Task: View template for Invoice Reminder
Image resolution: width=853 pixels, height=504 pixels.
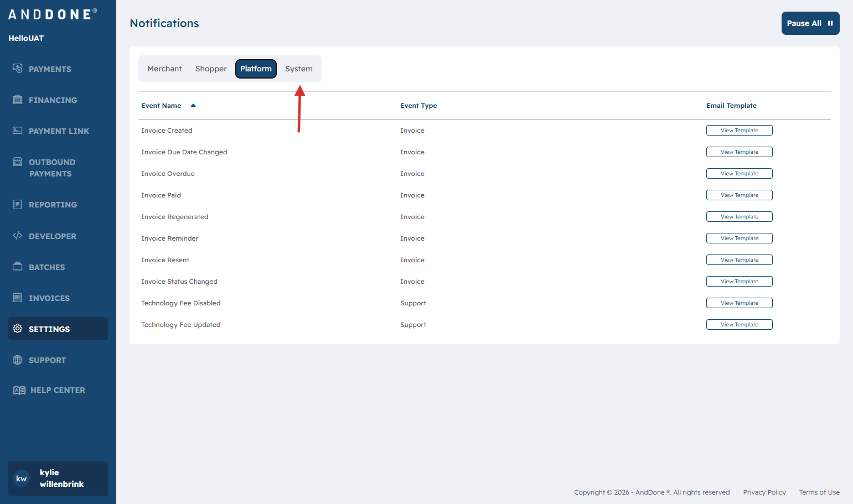Action: [740, 238]
